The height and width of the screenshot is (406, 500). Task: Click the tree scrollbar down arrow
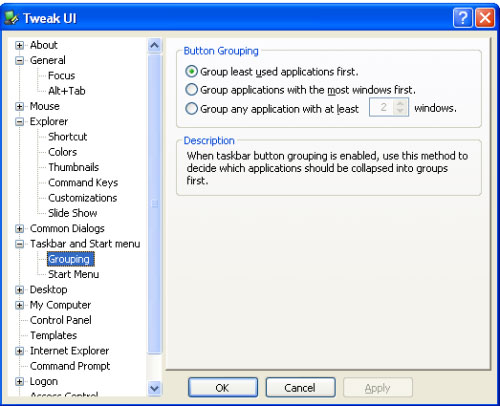click(154, 388)
